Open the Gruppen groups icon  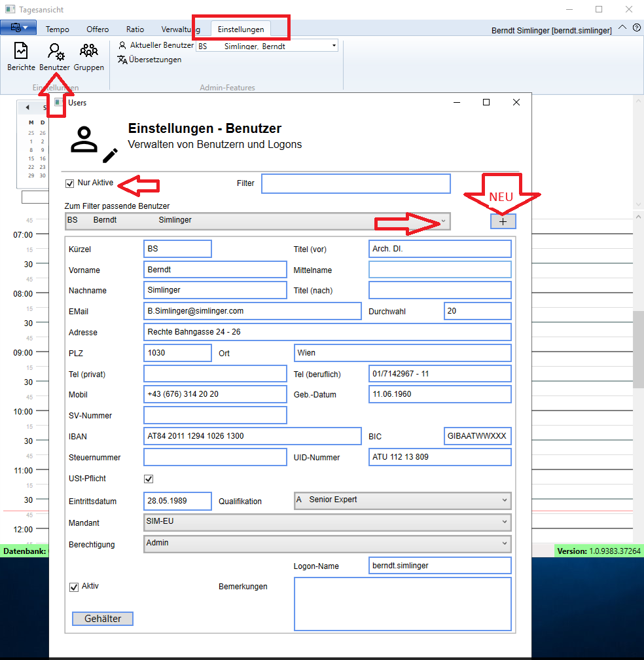[x=88, y=56]
